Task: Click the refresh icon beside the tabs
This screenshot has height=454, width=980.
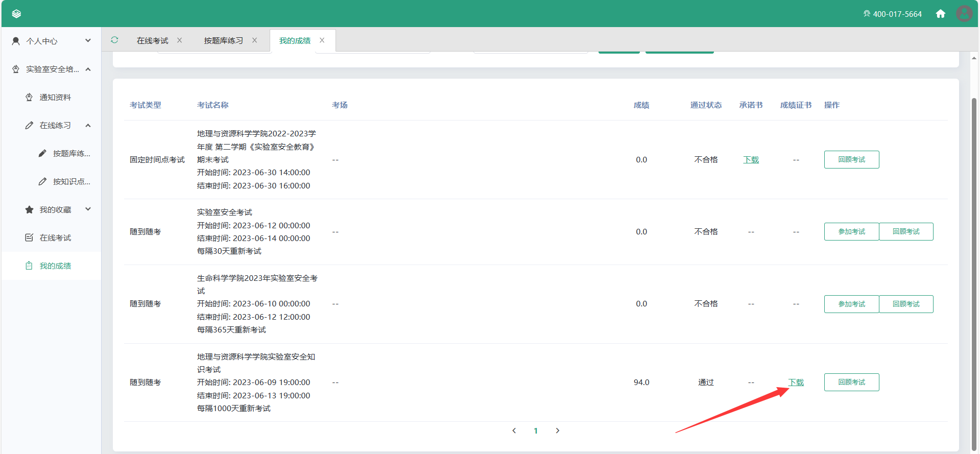Action: (x=114, y=40)
